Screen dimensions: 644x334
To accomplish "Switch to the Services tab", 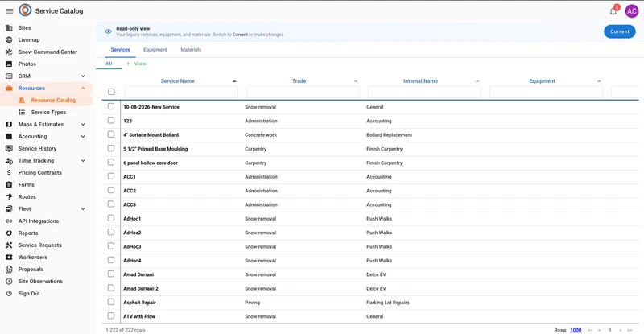I will click(x=120, y=50).
